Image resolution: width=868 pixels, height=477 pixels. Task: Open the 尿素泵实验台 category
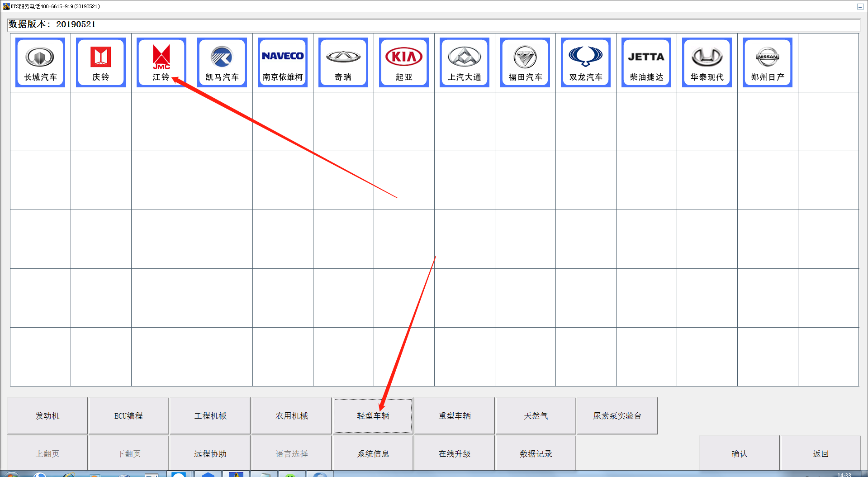coord(617,416)
